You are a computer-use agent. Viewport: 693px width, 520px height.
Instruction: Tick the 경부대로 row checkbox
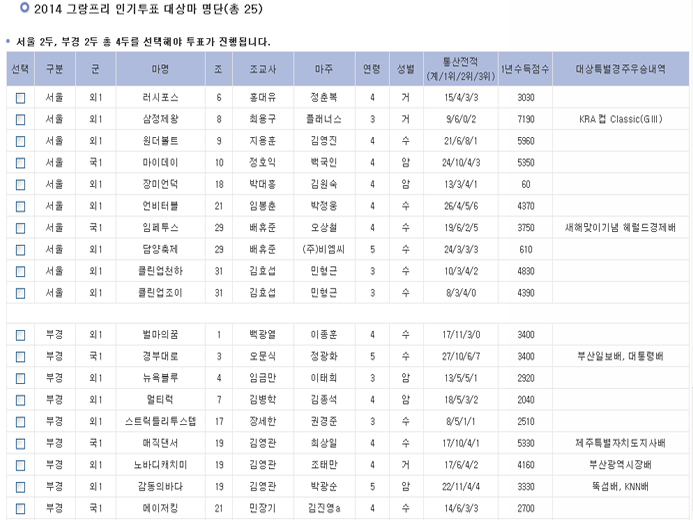click(20, 357)
